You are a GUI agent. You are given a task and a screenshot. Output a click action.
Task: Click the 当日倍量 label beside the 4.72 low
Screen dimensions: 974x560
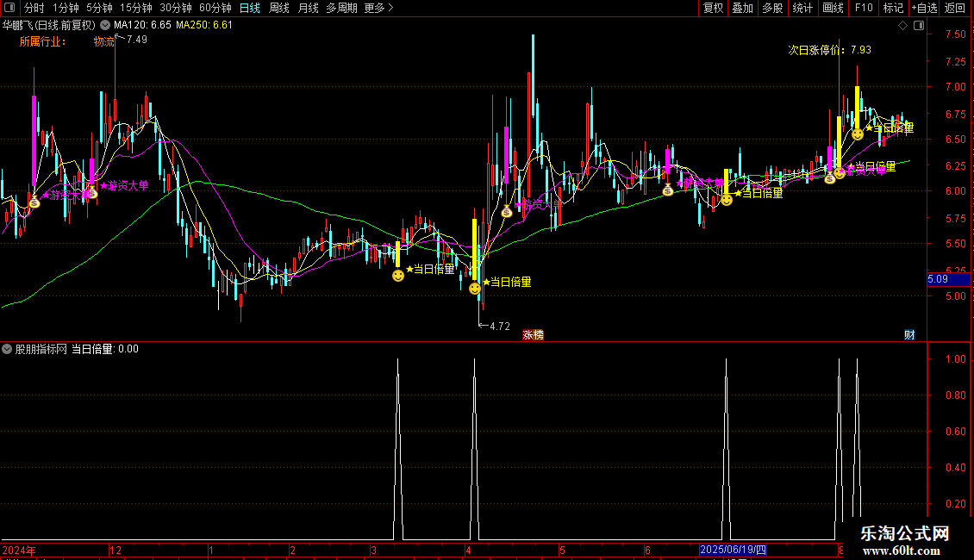click(x=510, y=282)
